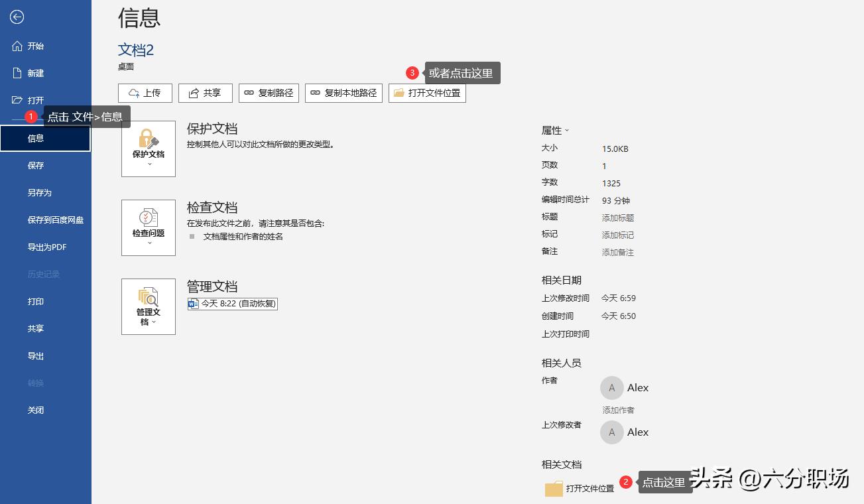Click 添加标题 to add a title
The image size is (864, 504).
(x=618, y=217)
